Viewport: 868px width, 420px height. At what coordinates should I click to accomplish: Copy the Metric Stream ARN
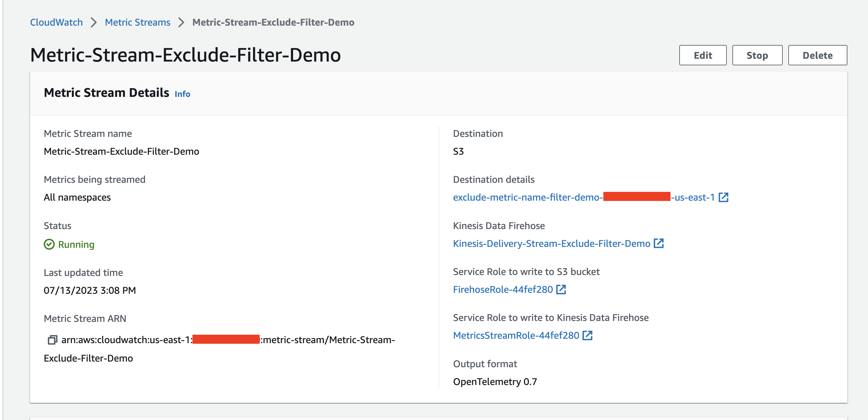[x=52, y=340]
